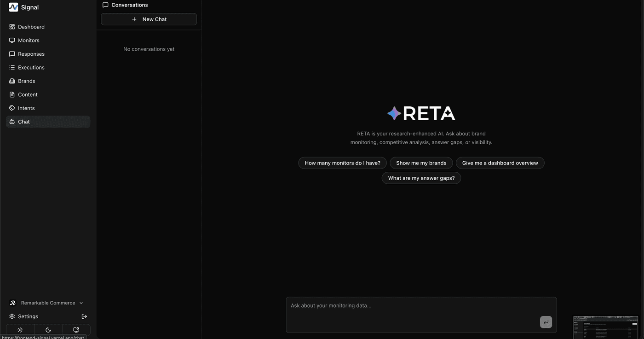Screen dimensions: 644x339
Task: Click the Settings gear icon
Action: click(12, 316)
